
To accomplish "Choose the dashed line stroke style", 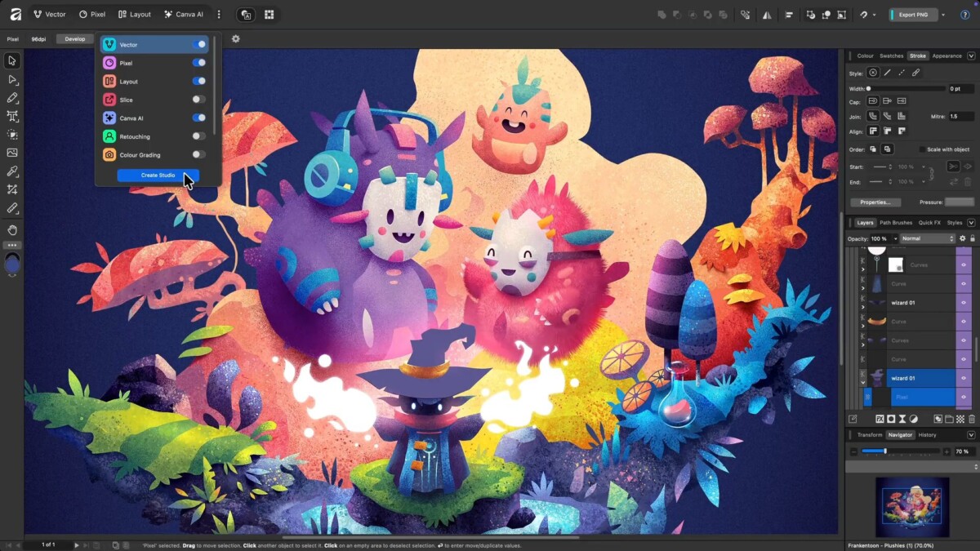I will click(902, 73).
